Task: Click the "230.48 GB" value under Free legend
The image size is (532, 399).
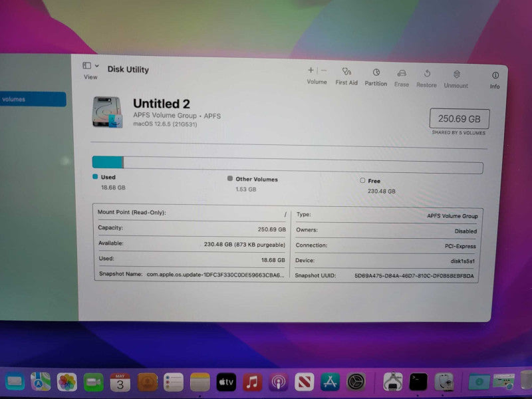Action: (x=382, y=192)
